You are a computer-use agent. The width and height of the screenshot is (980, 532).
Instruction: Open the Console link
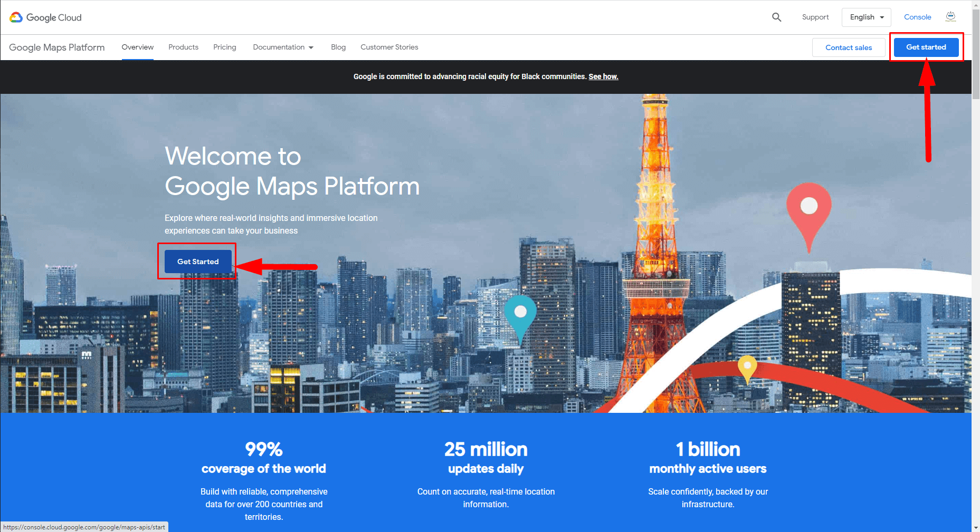[917, 17]
